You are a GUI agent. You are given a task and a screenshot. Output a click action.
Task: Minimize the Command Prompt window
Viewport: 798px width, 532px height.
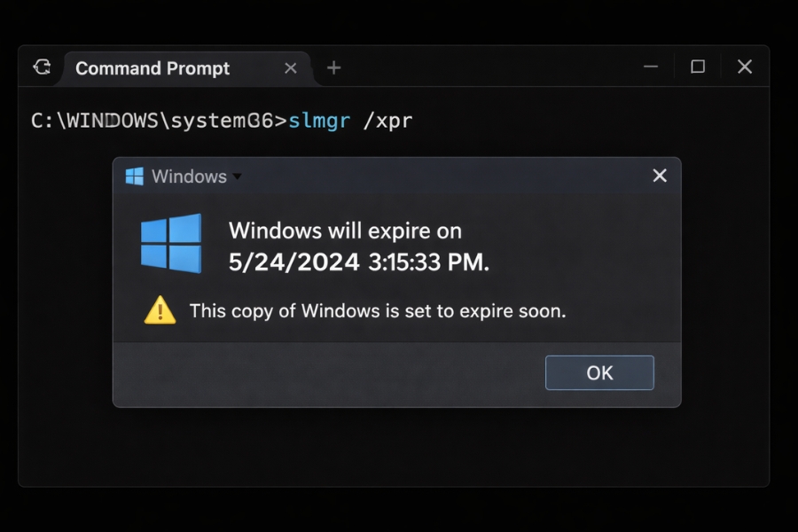652,66
